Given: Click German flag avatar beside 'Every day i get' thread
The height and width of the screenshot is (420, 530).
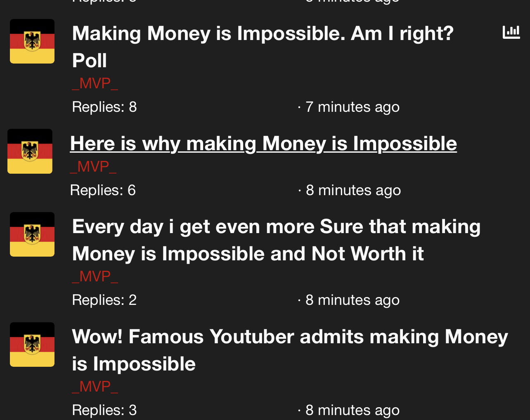Looking at the screenshot, I should point(32,234).
